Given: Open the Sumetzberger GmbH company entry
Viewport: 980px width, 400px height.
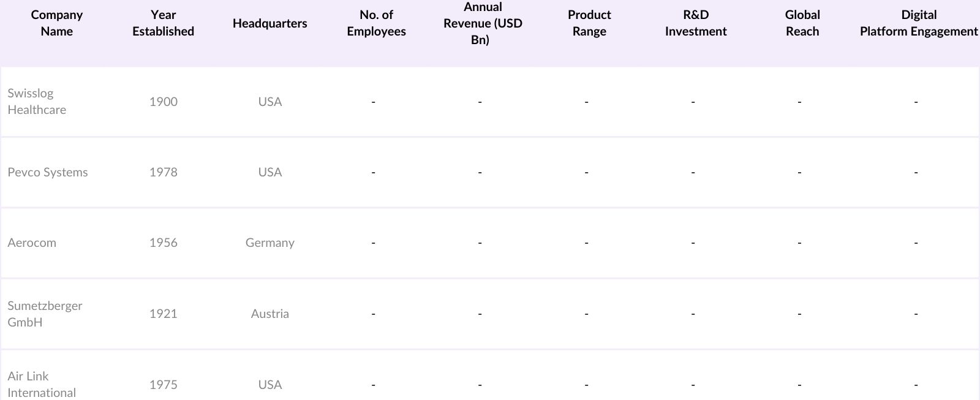Looking at the screenshot, I should click(x=45, y=314).
